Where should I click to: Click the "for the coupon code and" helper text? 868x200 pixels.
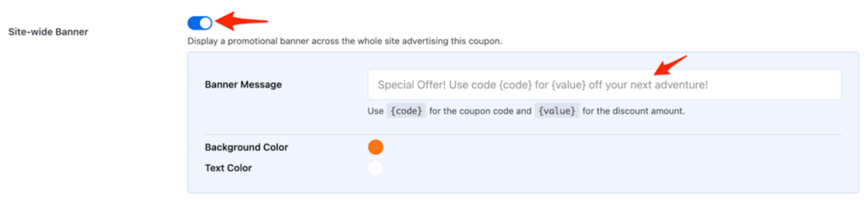(480, 111)
